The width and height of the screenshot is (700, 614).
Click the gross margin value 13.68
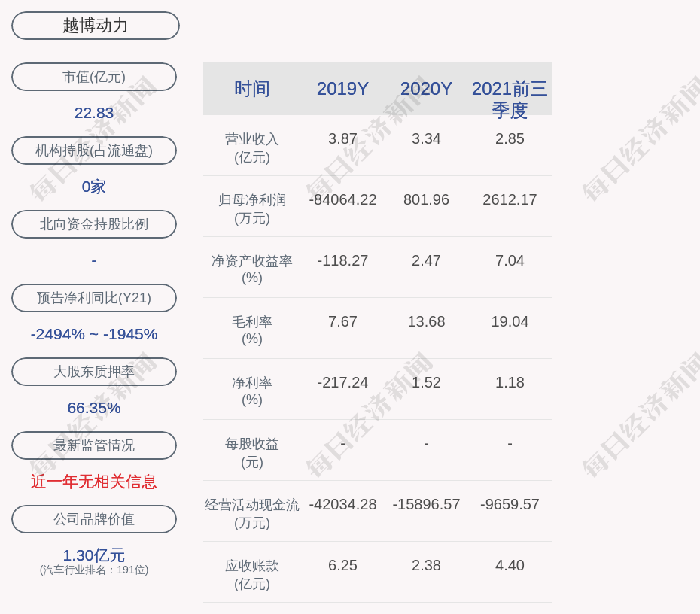426,322
